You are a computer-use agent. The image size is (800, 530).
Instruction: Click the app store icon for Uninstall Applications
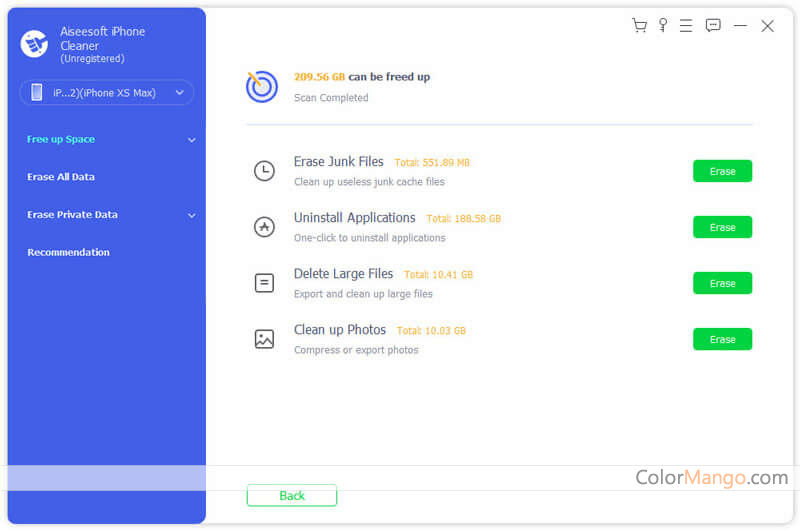264,227
